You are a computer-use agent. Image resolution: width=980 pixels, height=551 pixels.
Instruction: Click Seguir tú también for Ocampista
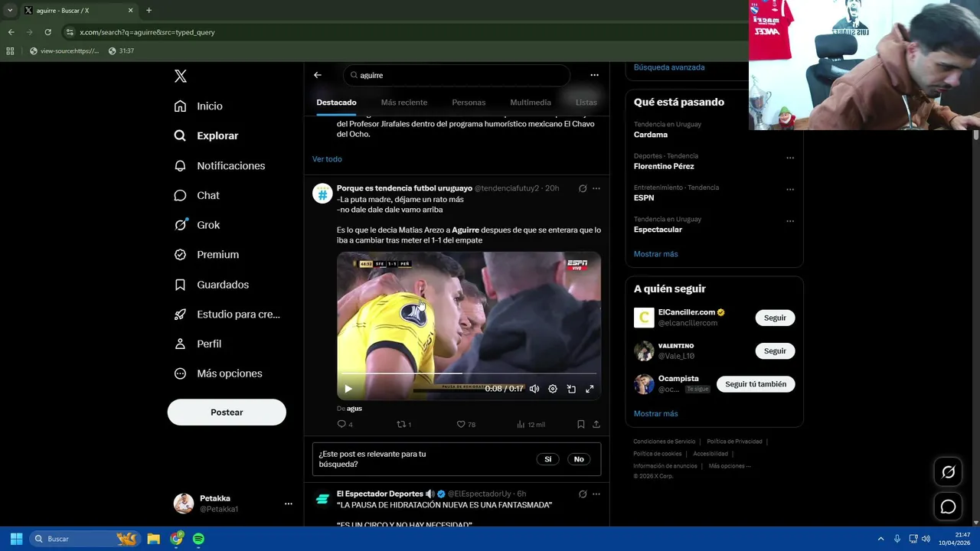pyautogui.click(x=756, y=384)
